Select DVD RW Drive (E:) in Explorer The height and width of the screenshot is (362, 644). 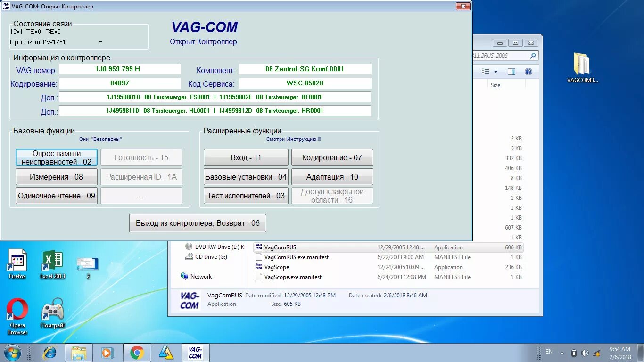click(x=215, y=247)
